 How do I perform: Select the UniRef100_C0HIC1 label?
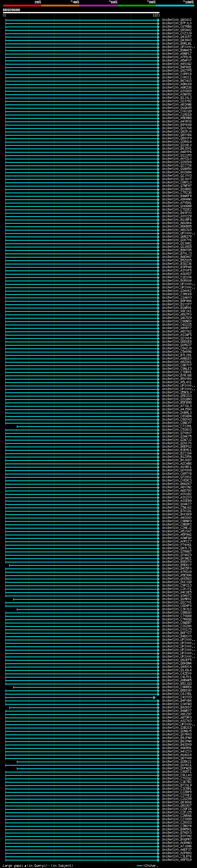tap(177, 78)
